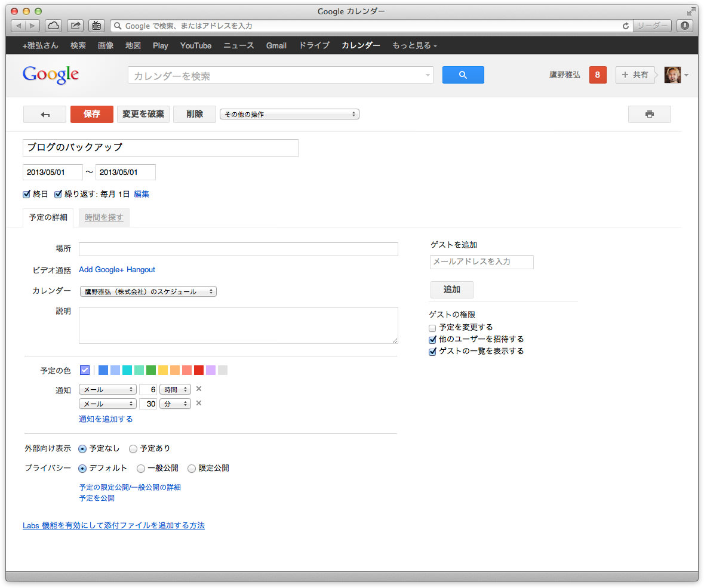Open ドライブ in the Google bar

[x=314, y=45]
